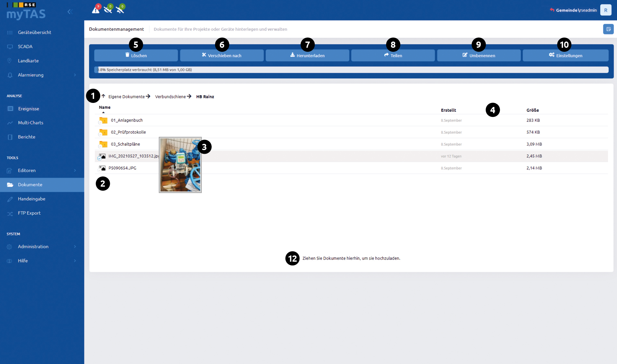Image resolution: width=617 pixels, height=364 pixels.
Task: Click the Alarmierung bell icon
Action: (x=10, y=75)
